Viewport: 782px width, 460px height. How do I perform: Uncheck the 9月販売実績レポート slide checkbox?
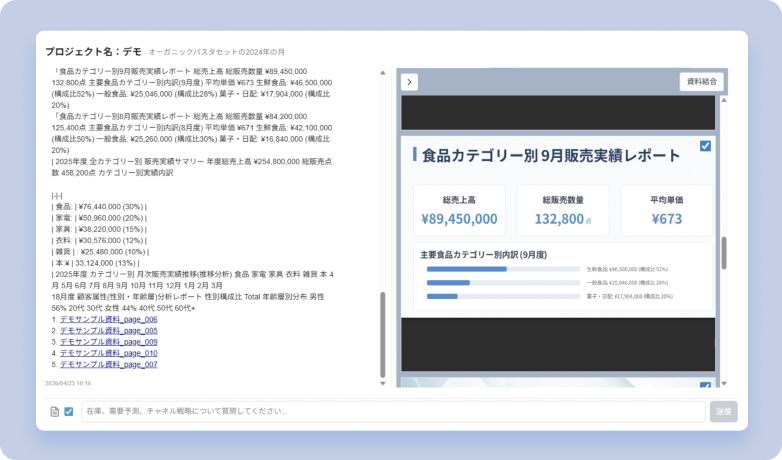705,146
